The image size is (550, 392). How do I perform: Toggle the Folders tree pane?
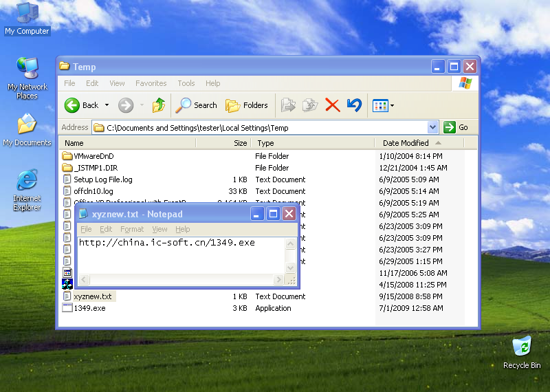(247, 105)
